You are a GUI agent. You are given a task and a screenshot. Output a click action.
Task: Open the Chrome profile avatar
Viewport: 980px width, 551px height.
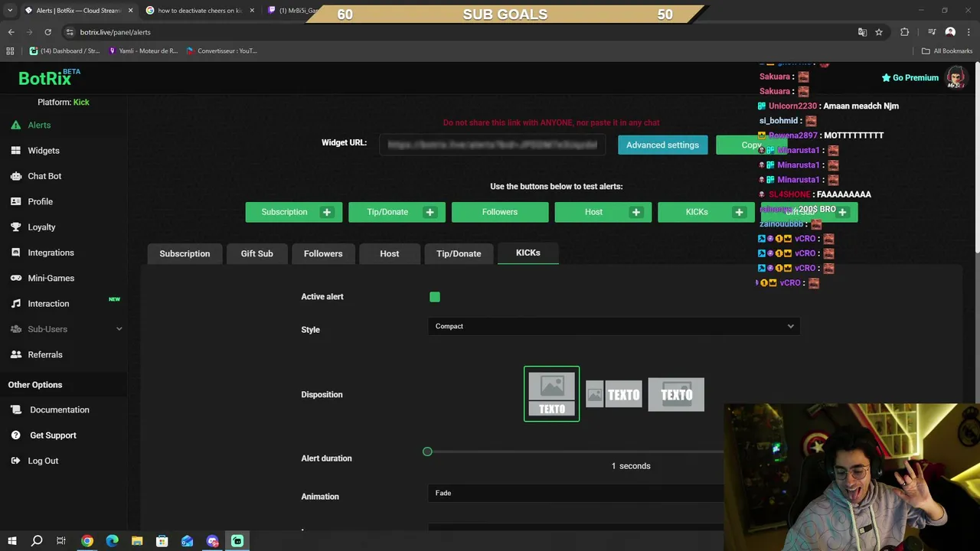click(950, 32)
